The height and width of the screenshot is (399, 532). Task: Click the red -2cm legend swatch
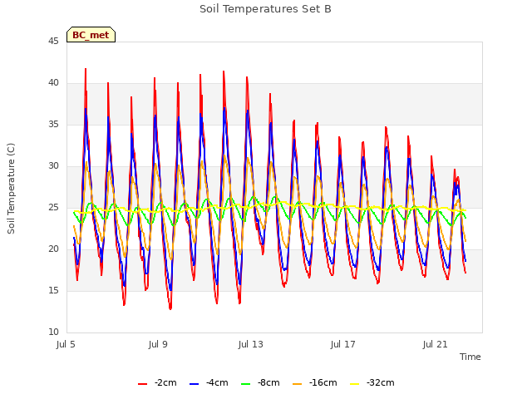142,384
